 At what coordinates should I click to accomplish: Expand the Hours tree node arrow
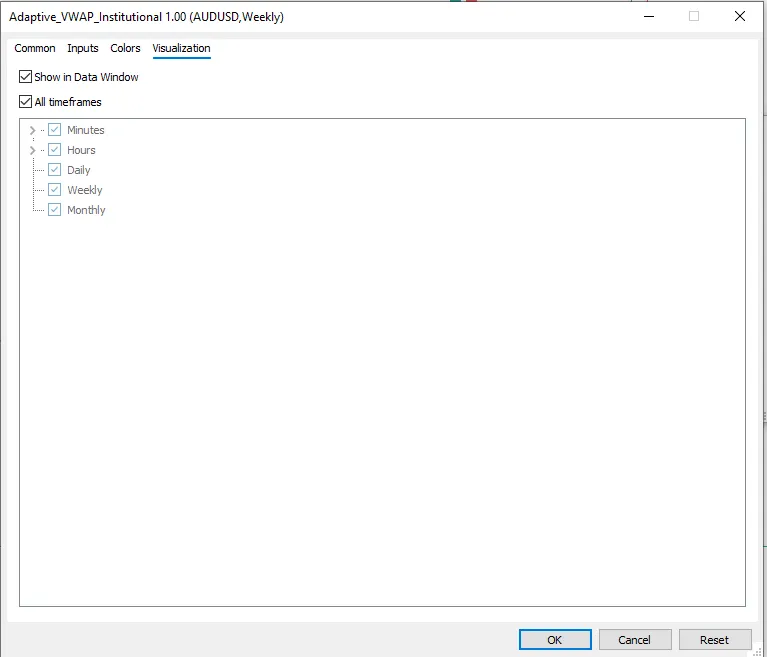pos(32,150)
